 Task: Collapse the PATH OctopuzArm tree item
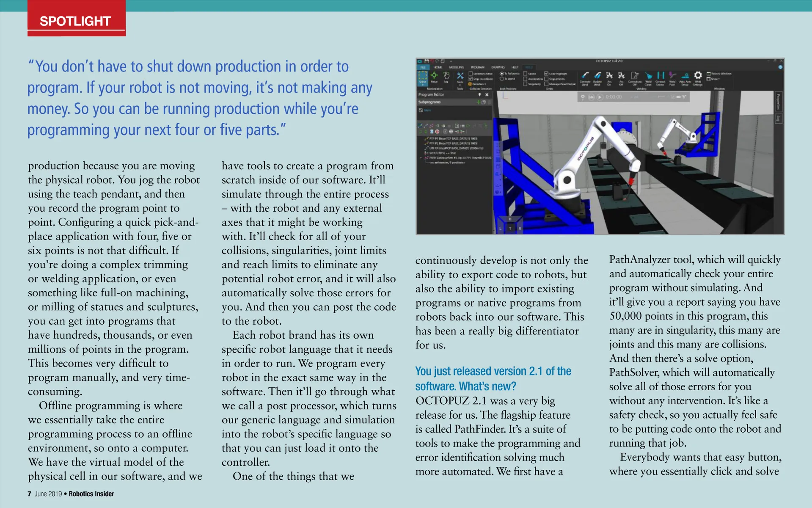[421, 157]
